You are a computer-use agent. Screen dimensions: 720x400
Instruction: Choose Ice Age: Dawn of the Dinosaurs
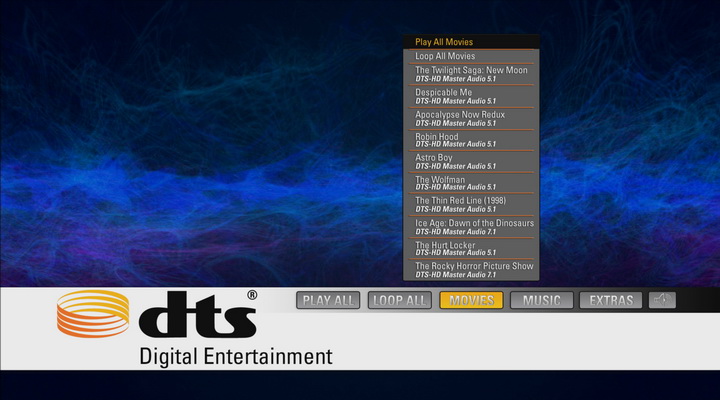coord(471,227)
